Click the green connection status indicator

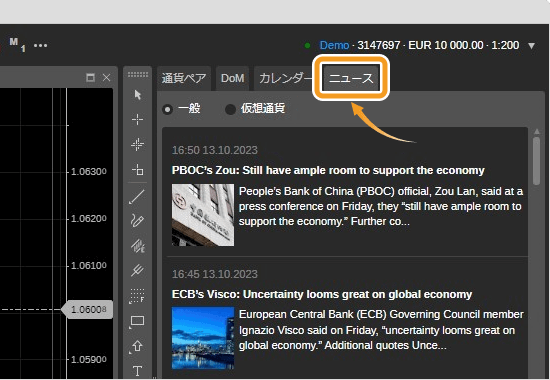coord(308,45)
